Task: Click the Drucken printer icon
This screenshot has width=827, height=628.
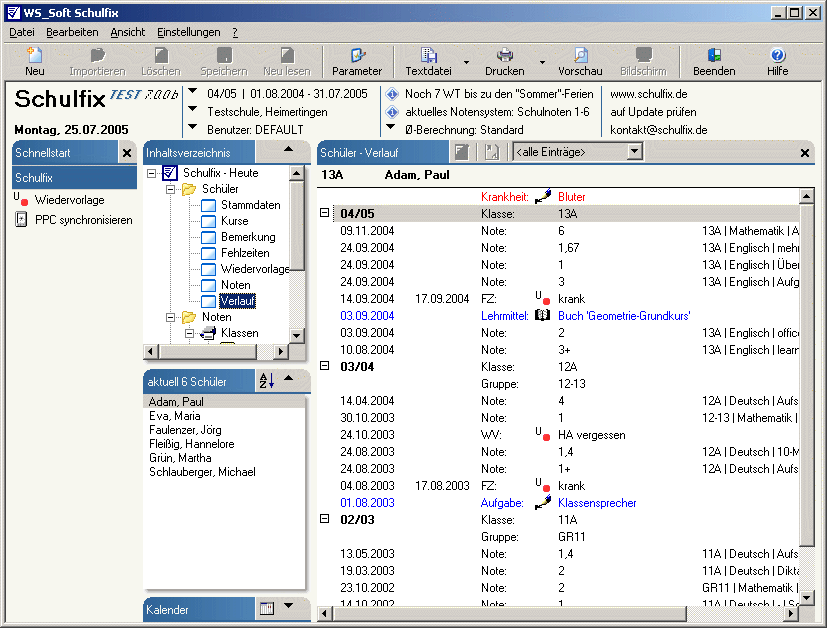Action: [505, 56]
